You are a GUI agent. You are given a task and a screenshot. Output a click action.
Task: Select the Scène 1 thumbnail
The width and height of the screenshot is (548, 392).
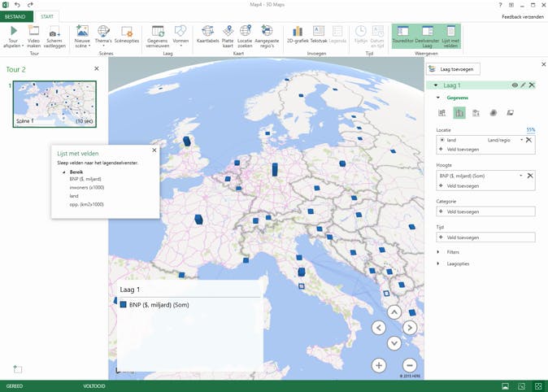[54, 103]
